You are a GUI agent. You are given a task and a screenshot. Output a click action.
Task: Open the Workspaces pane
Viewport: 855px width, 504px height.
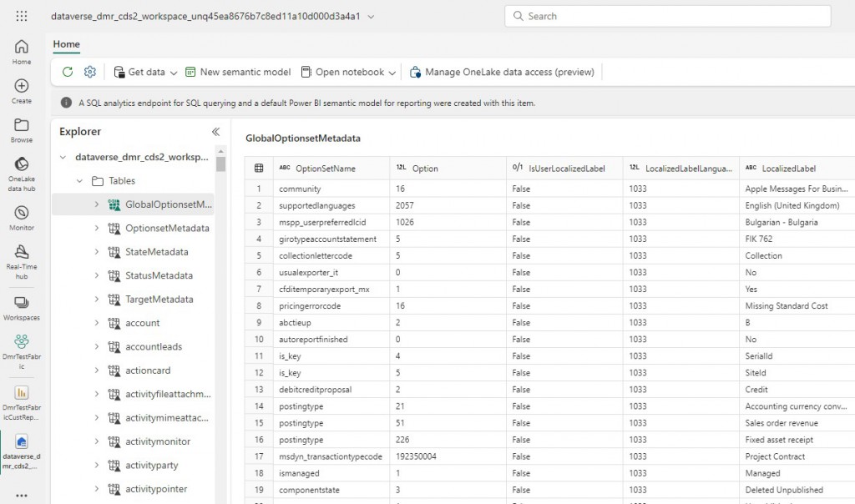[x=21, y=309]
